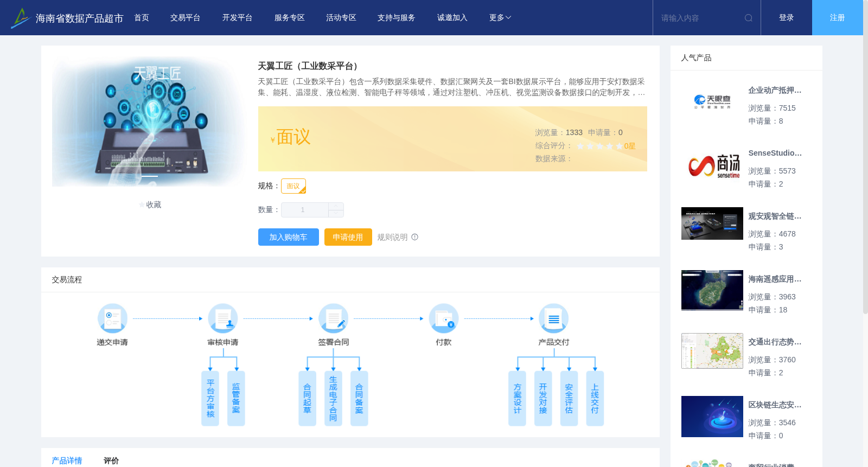Open 活动专区 in the navigation
868x467 pixels.
point(341,18)
